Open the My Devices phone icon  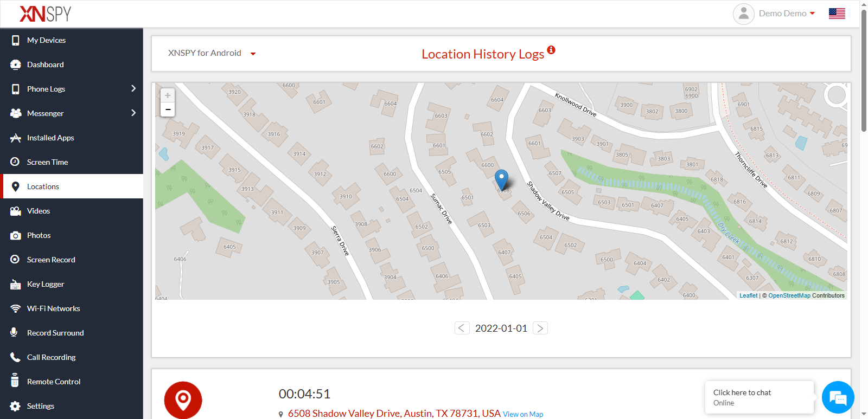[x=16, y=40]
